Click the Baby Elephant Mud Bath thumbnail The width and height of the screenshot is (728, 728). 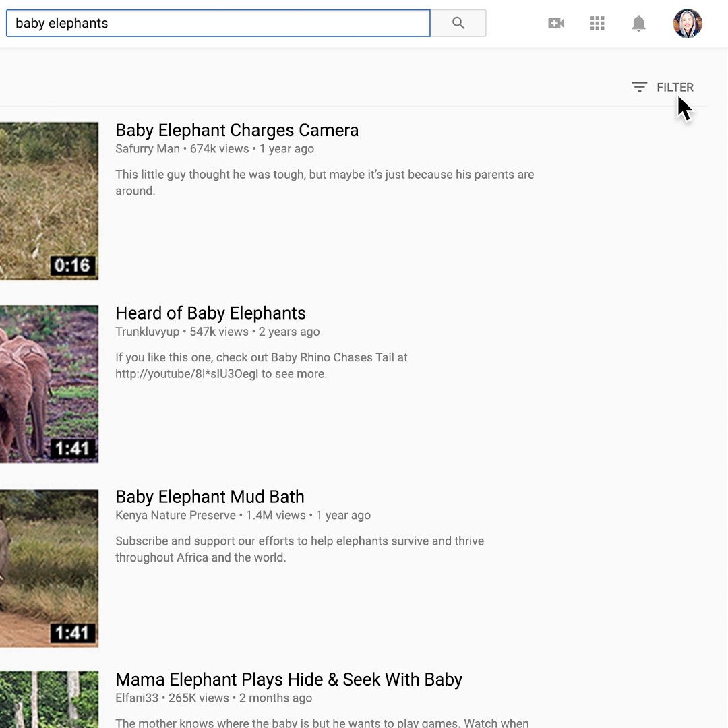pyautogui.click(x=49, y=568)
